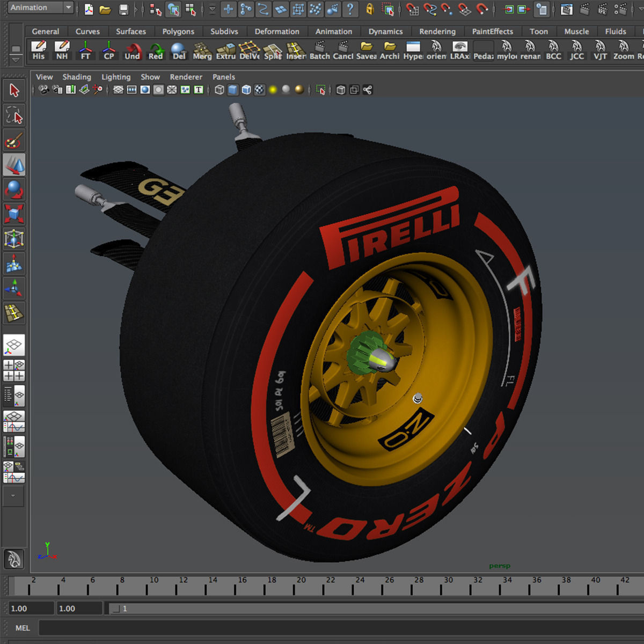Pick the Move tool in toolbox
Screen dimensions: 644x644
click(x=14, y=165)
